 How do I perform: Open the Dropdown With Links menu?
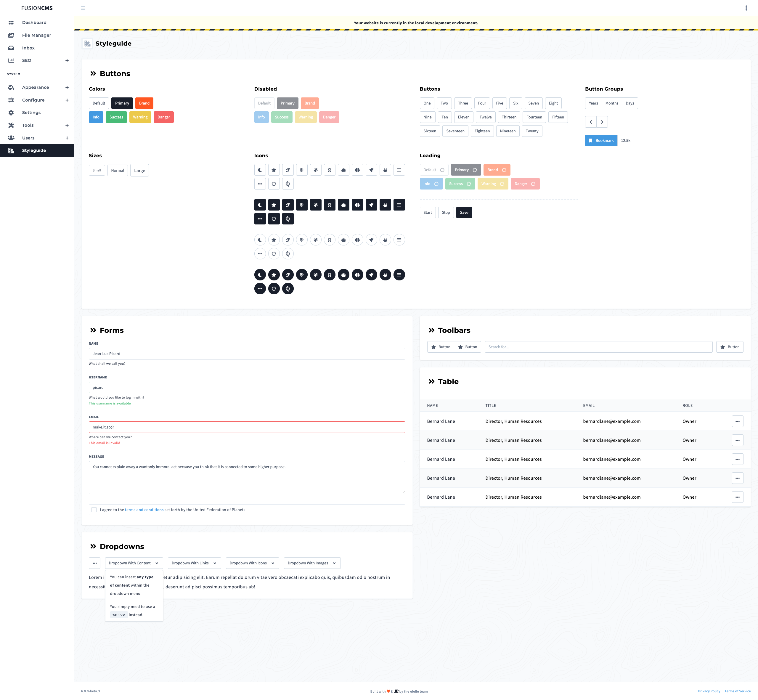pos(194,563)
